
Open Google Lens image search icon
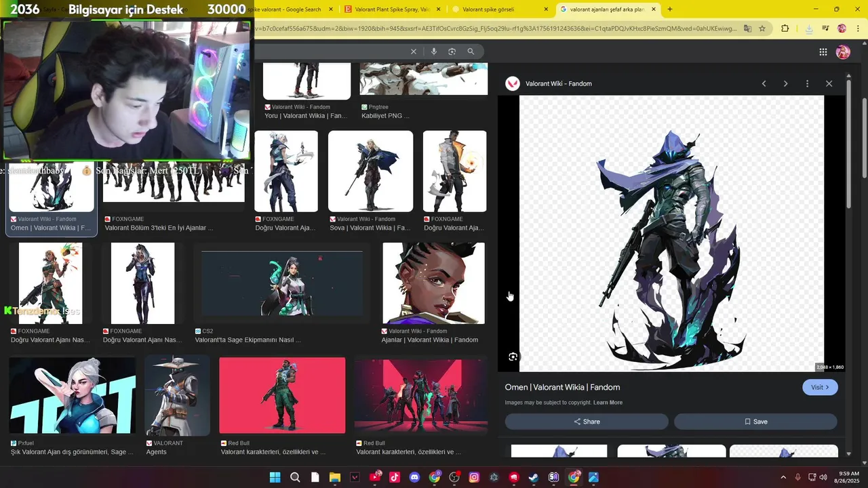click(x=452, y=52)
